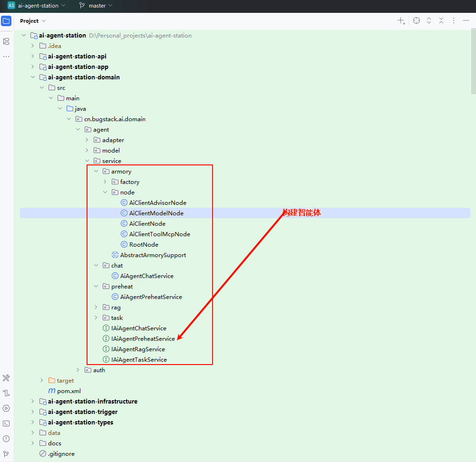
Task: Open the ai-agent-station project dropdown
Action: coord(37,6)
